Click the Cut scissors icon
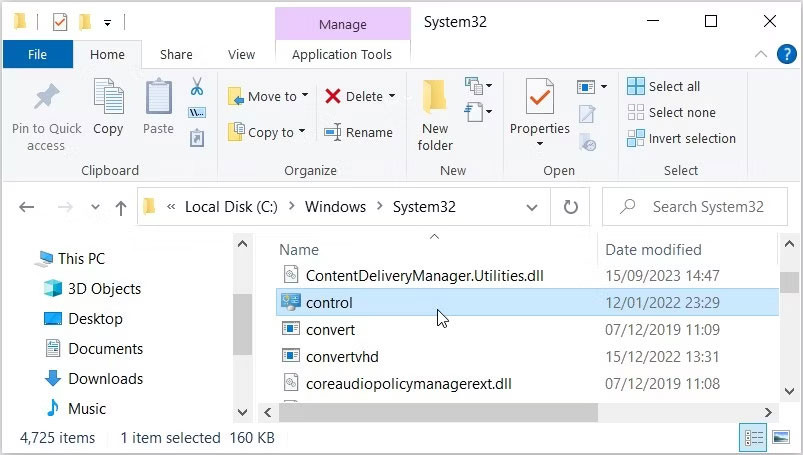Viewport: 803px width, 455px height. tap(197, 87)
